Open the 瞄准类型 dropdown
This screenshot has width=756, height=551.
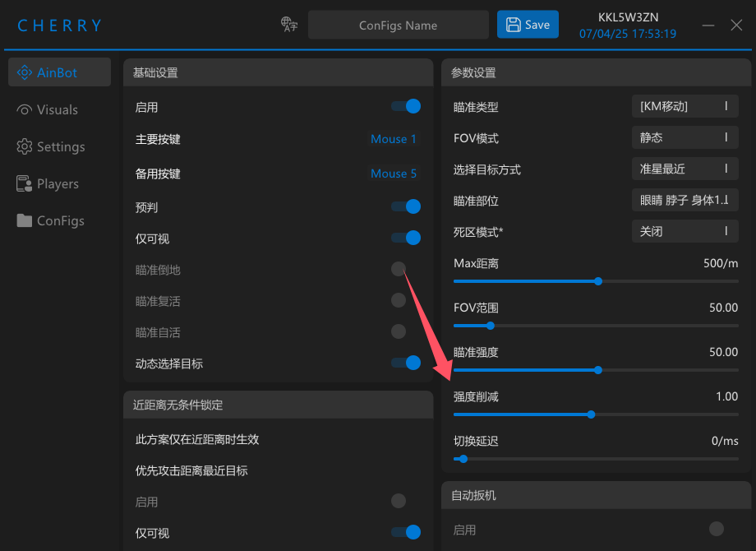point(685,106)
